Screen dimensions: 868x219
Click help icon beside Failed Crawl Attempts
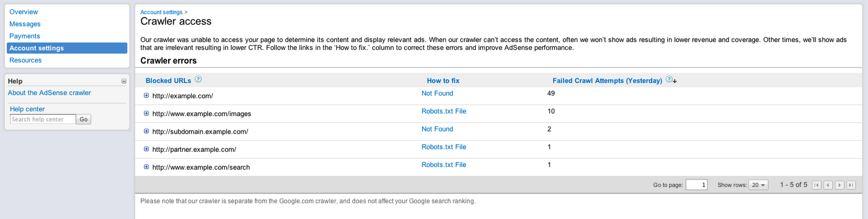[x=669, y=79]
